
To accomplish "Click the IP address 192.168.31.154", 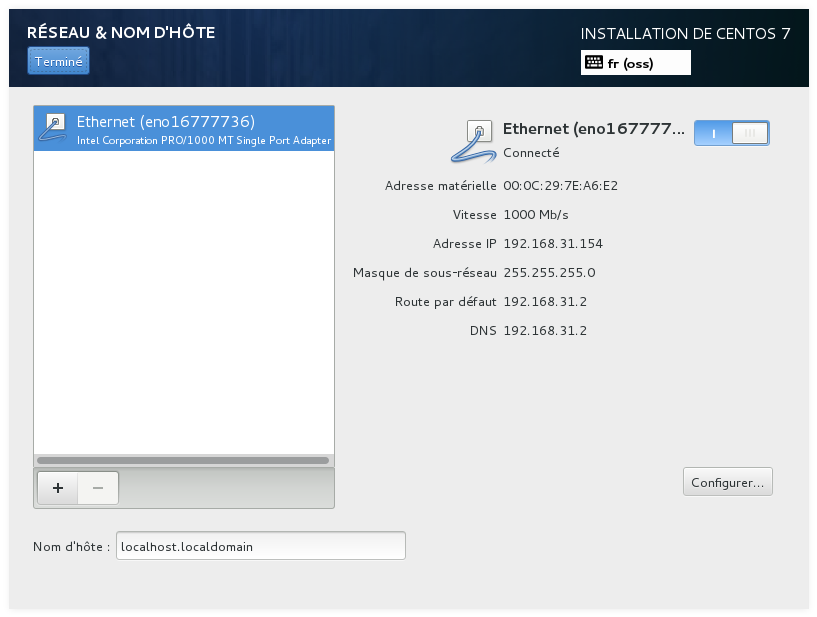I will tap(553, 244).
